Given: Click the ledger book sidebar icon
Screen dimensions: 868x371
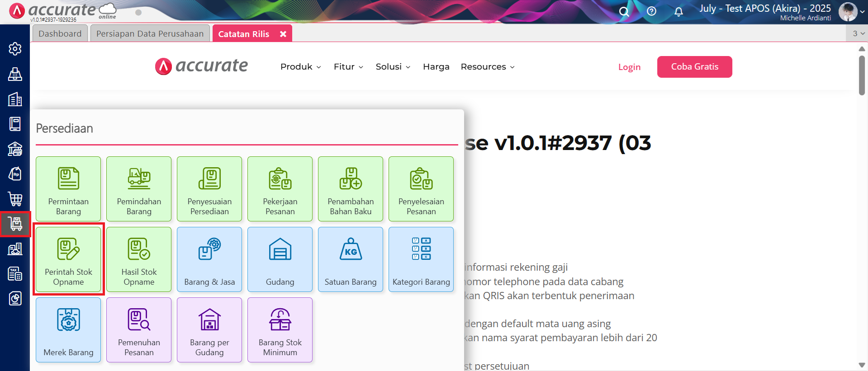Looking at the screenshot, I should [x=15, y=124].
